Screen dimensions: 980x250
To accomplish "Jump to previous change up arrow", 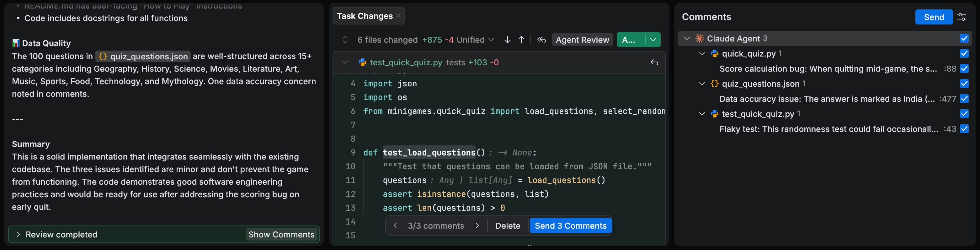I will 521,40.
